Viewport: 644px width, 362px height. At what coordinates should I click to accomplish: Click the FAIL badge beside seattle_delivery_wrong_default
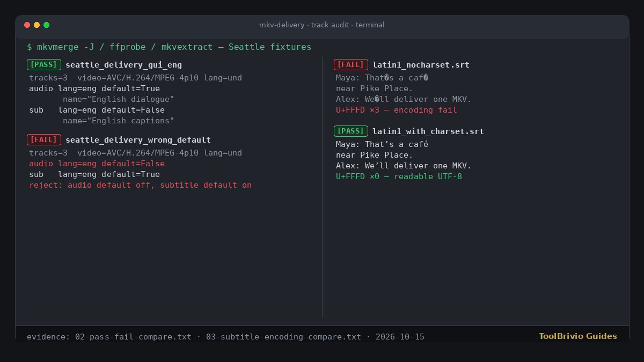[x=44, y=140]
